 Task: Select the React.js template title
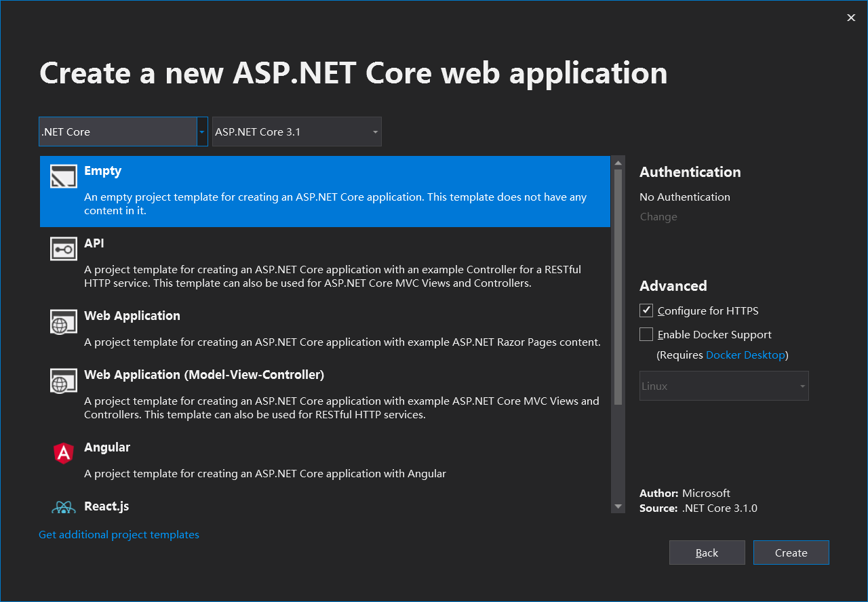click(x=106, y=506)
